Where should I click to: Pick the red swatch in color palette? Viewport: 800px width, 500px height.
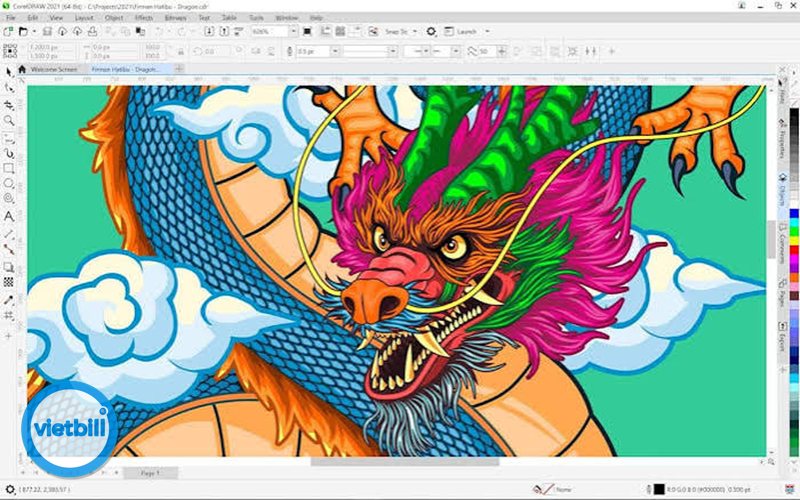click(x=794, y=250)
